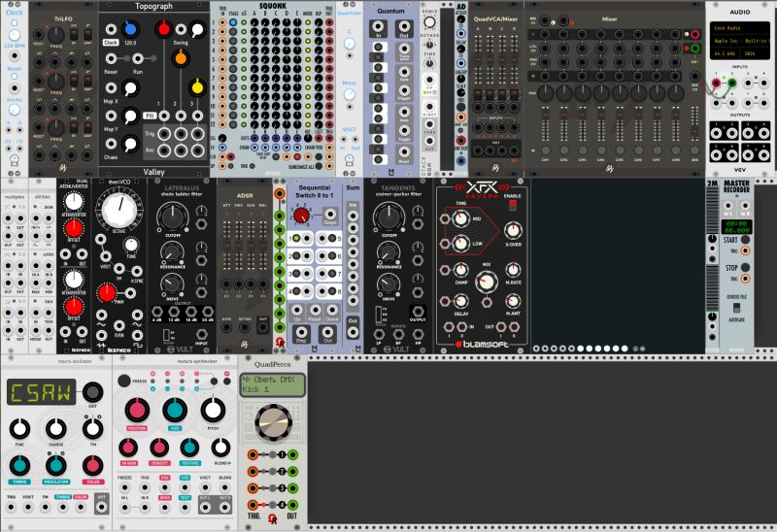Image resolution: width=777 pixels, height=532 pixels.
Task: Click the Chaos knob on Topograph
Action: point(130,144)
